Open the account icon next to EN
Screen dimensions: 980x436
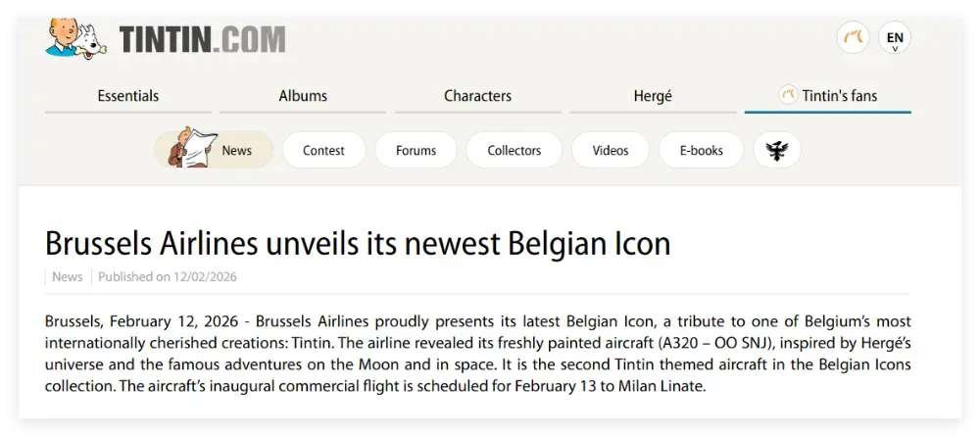click(853, 38)
